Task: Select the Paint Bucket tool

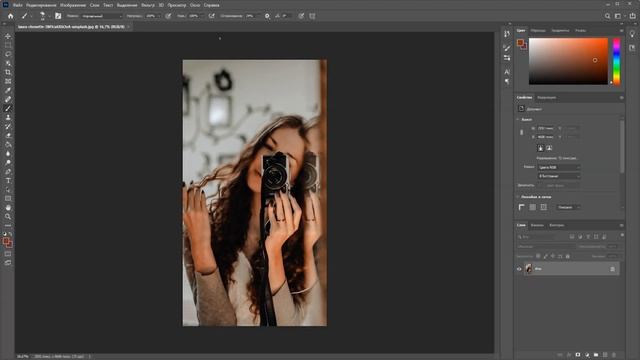Action: click(x=8, y=144)
